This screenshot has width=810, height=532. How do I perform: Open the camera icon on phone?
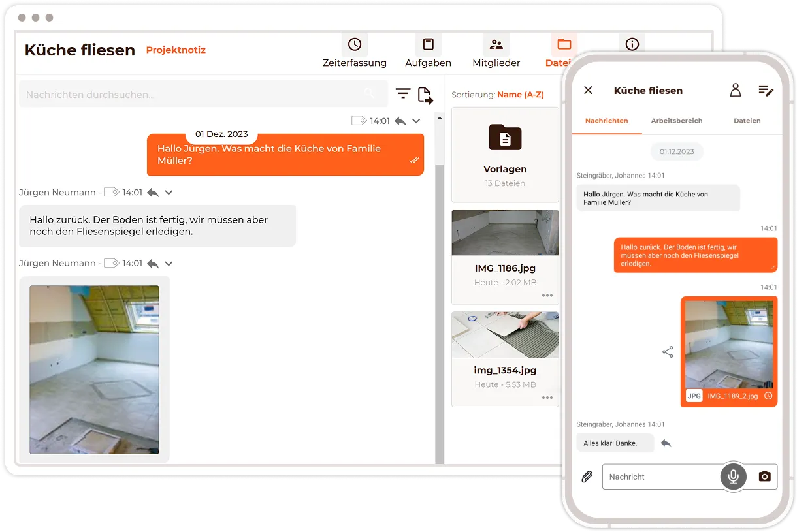(765, 477)
